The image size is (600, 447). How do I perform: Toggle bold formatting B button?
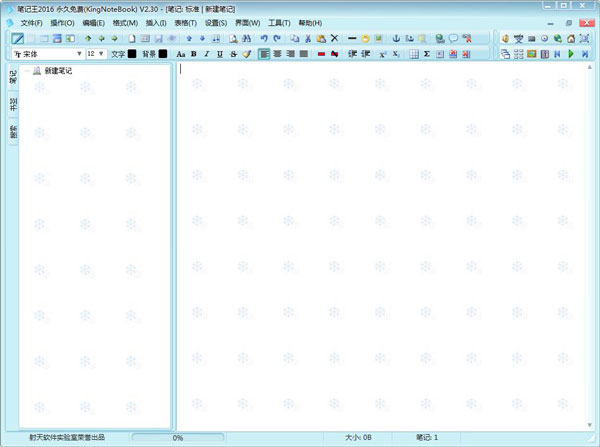194,54
